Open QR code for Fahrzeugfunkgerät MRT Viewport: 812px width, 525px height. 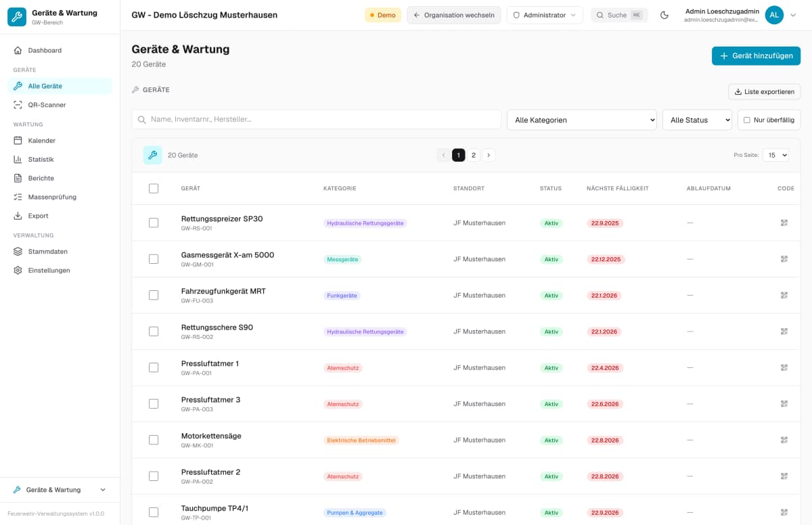[784, 295]
